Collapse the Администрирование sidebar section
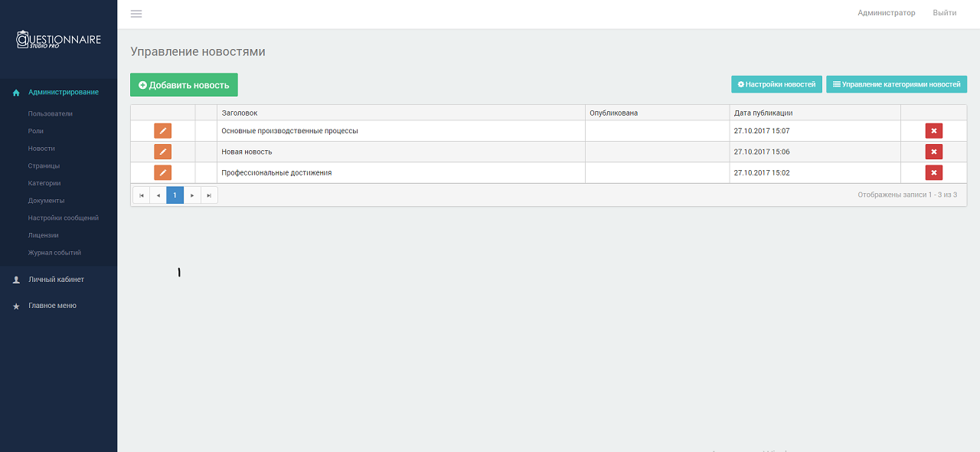Image resolution: width=980 pixels, height=452 pixels. tap(63, 92)
